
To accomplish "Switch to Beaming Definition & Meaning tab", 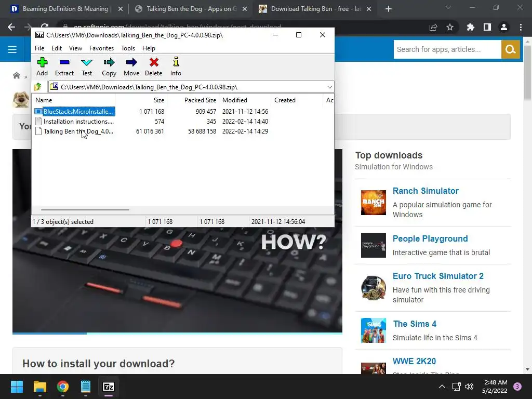I will (x=65, y=9).
